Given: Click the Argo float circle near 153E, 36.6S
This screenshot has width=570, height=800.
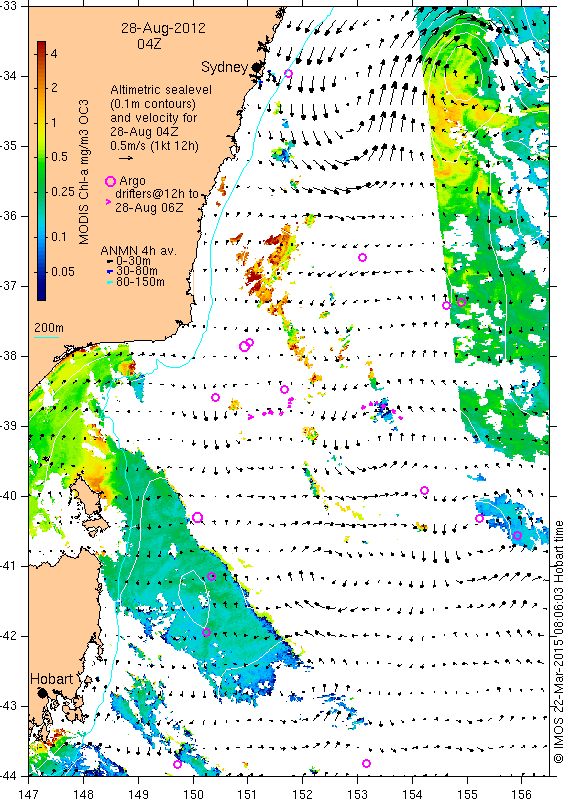Looking at the screenshot, I should coord(362,258).
